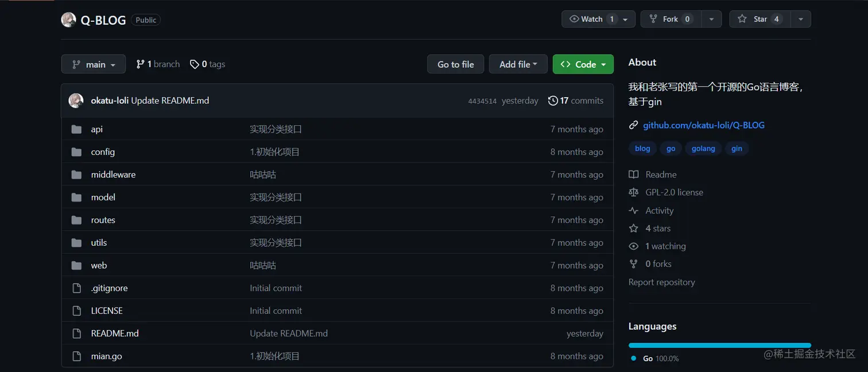The height and width of the screenshot is (372, 868).
Task: Click Report repository
Action: pyautogui.click(x=661, y=282)
